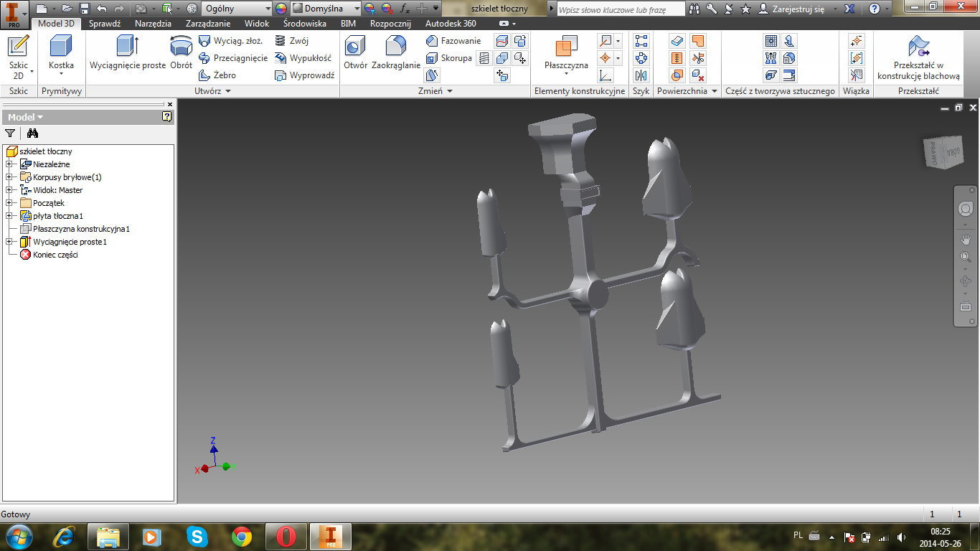This screenshot has height=551, width=980.
Task: Click the delete face tool in Powierzchnia
Action: coord(698,75)
